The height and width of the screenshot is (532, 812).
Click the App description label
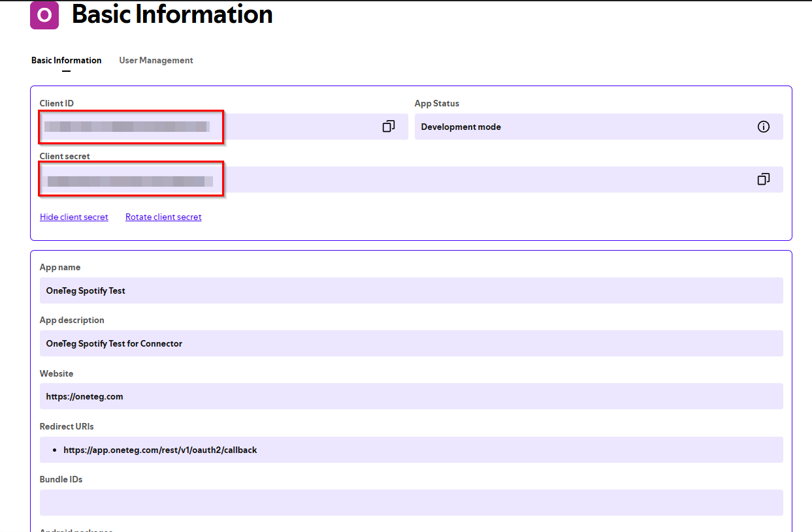click(72, 320)
